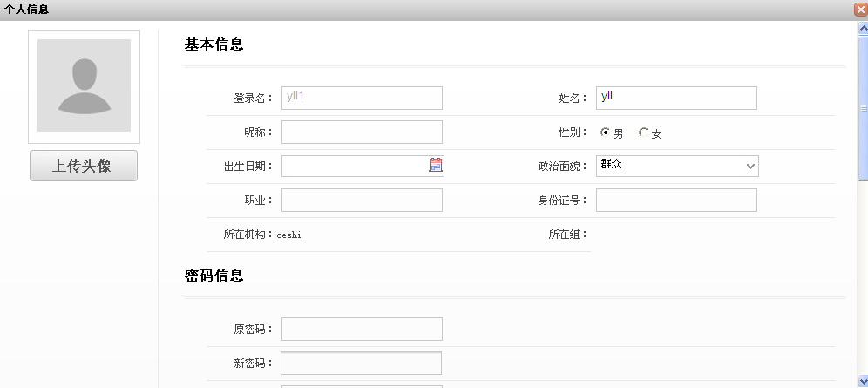
Task: Click the 昵称 nickname input box
Action: click(362, 132)
